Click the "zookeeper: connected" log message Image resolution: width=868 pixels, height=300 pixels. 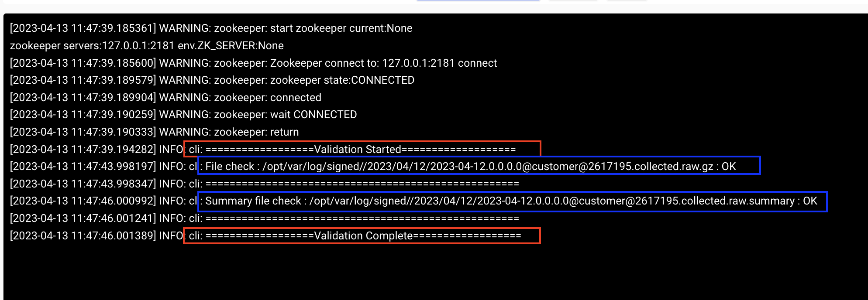pos(268,98)
